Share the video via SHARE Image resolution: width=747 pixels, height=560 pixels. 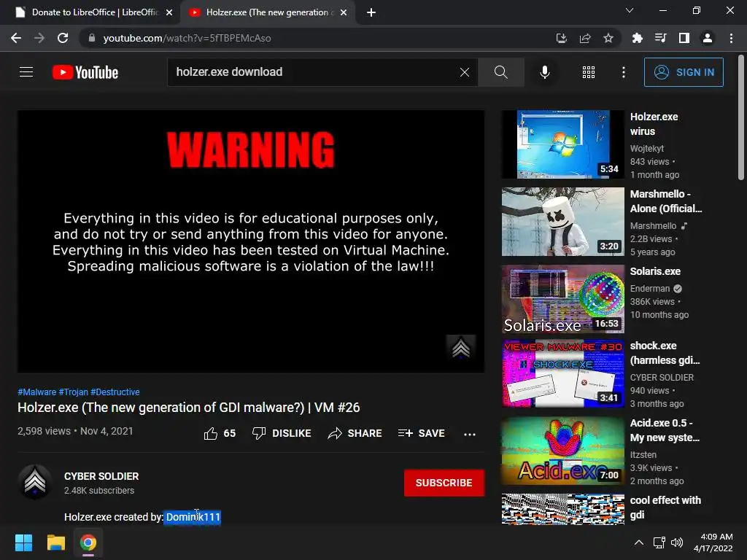(x=355, y=433)
